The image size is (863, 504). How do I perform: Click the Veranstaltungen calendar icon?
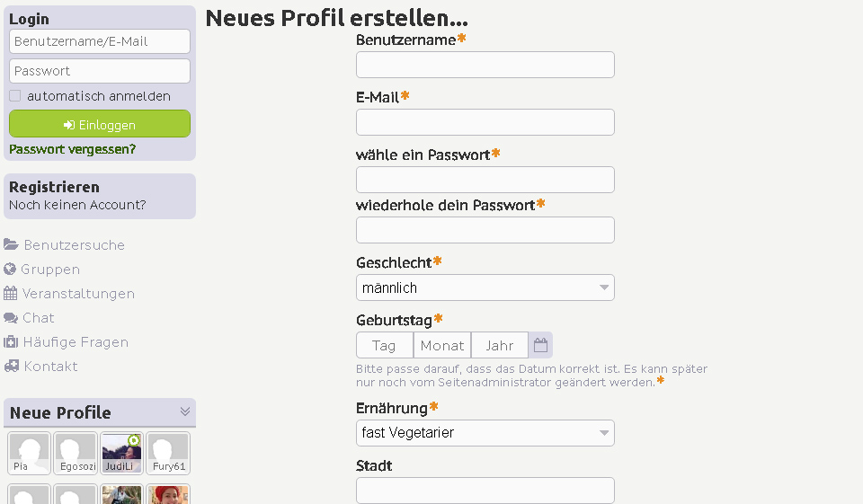tap(11, 294)
